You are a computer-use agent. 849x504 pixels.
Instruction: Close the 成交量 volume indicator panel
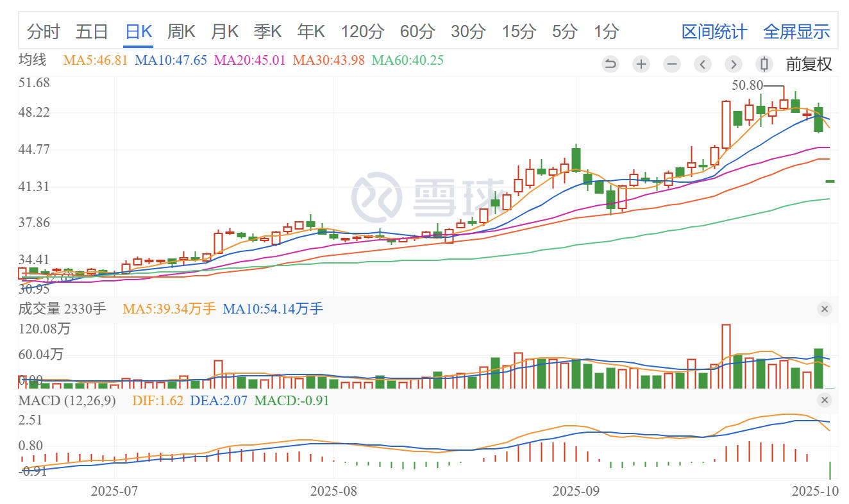click(x=825, y=310)
